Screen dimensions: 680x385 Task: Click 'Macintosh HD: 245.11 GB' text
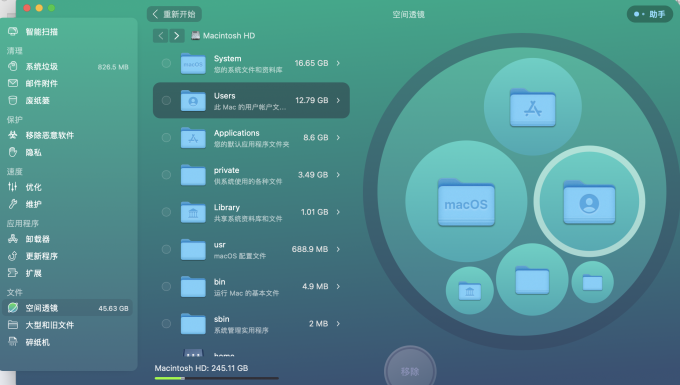pyautogui.click(x=202, y=368)
